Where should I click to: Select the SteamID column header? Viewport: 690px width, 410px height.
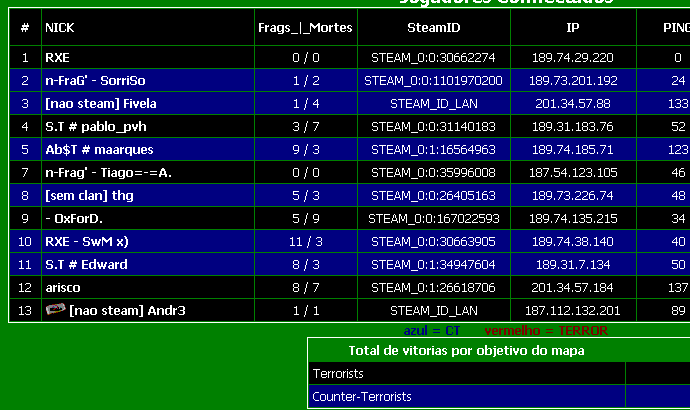(x=433, y=28)
